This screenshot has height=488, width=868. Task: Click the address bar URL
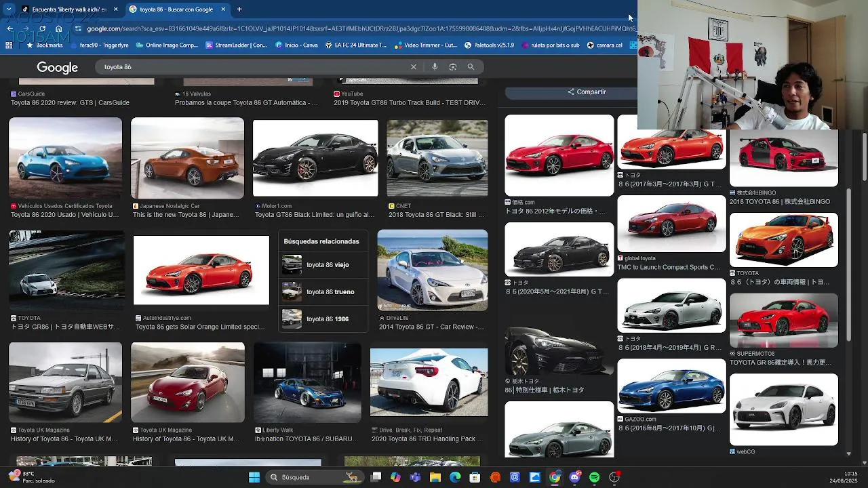pos(359,28)
